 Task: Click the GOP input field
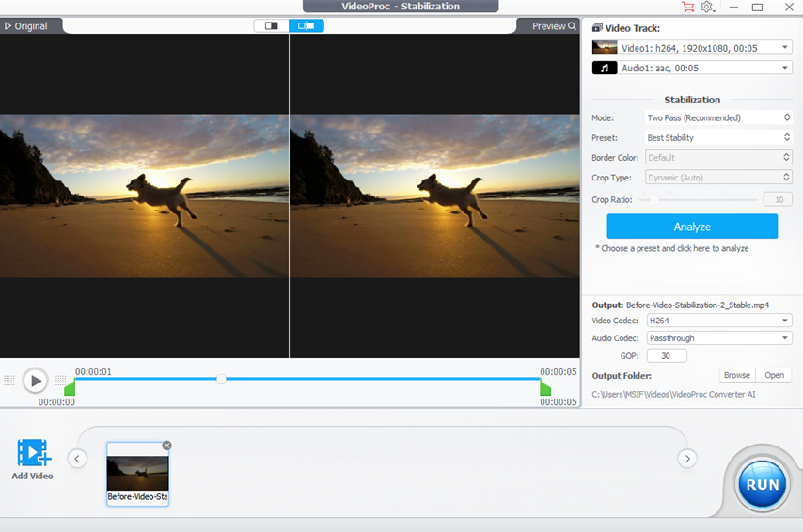pyautogui.click(x=667, y=356)
